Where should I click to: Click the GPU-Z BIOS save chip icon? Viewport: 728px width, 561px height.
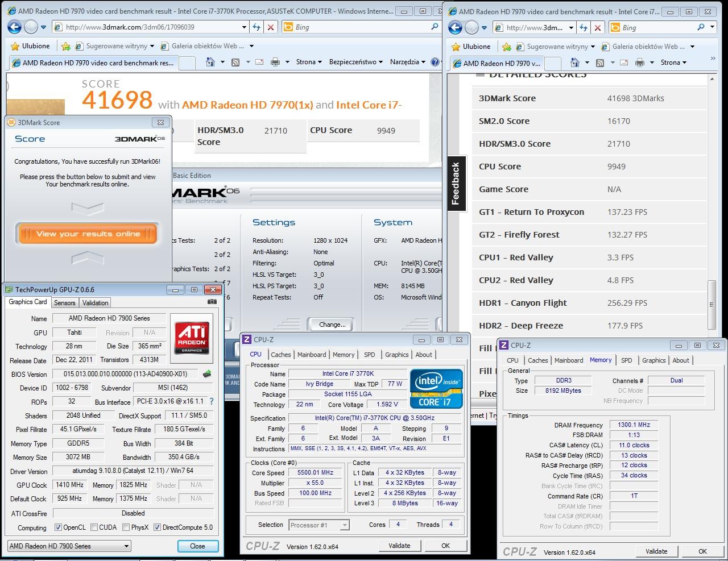point(207,374)
